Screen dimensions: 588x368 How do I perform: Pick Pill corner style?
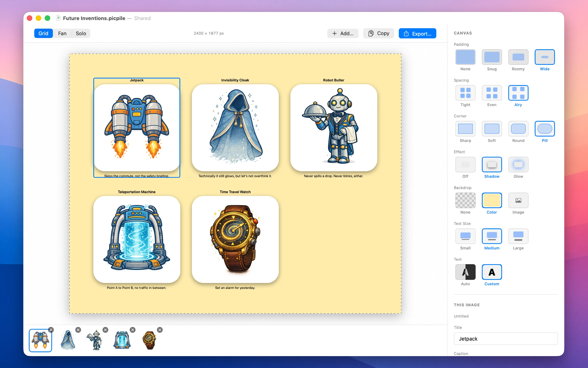click(x=545, y=129)
